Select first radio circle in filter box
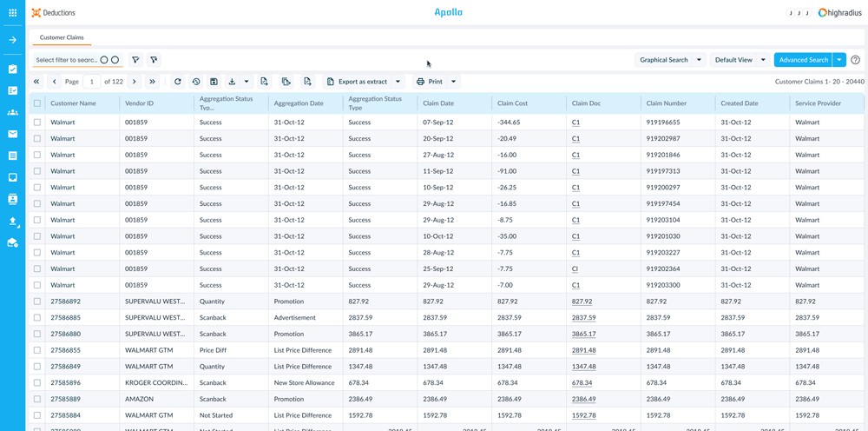Viewport: 868px width, 431px height. coord(104,60)
